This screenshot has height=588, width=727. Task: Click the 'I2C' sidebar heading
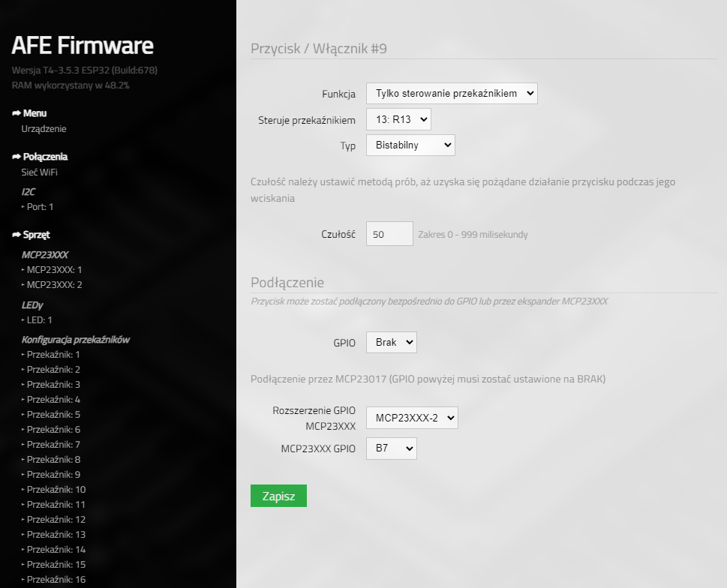29,192
